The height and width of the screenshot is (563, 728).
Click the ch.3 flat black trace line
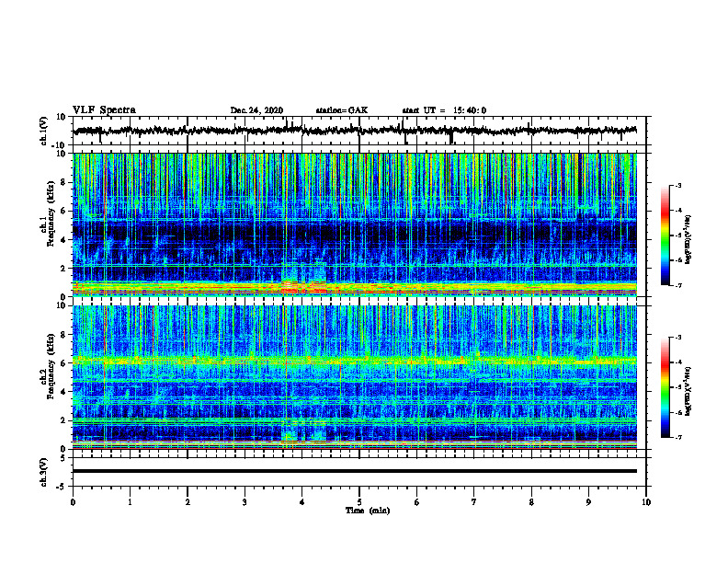click(x=355, y=471)
